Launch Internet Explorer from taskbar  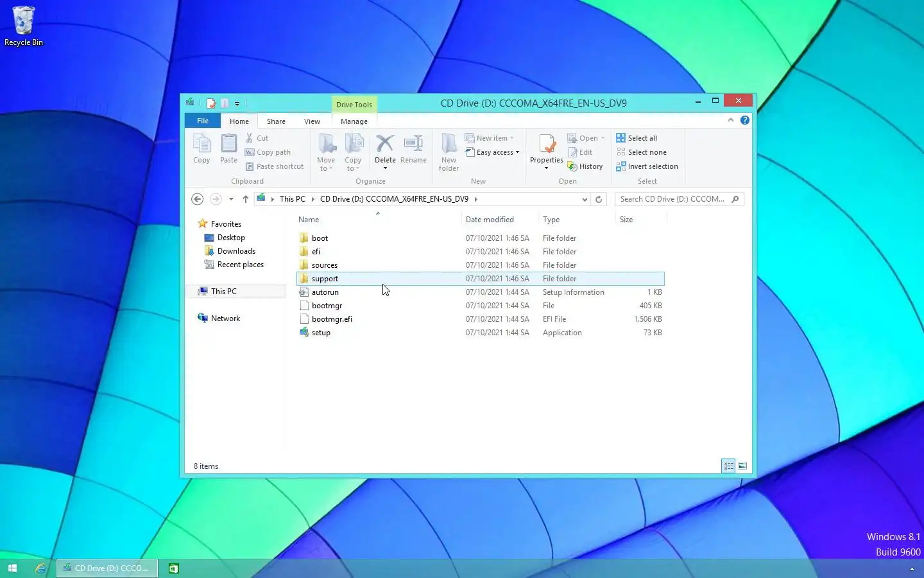[40, 568]
